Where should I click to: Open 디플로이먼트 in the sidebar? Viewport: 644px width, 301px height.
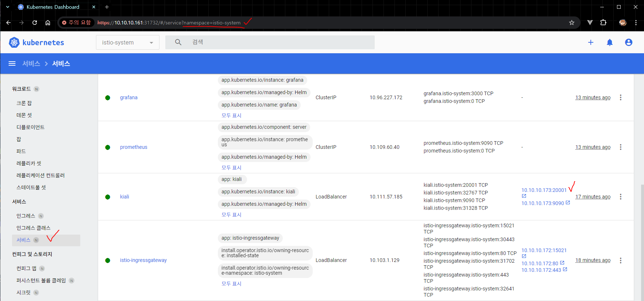[30, 127]
